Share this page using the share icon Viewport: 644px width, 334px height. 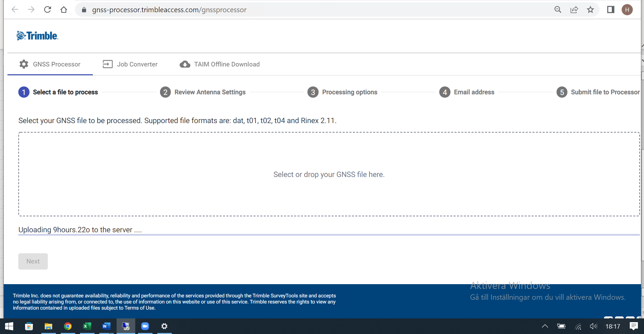pyautogui.click(x=574, y=9)
